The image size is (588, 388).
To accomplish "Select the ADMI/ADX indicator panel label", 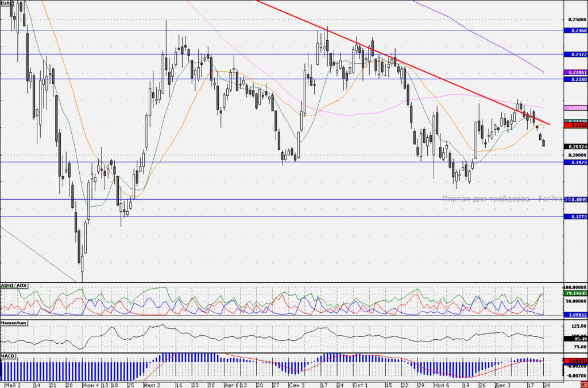I will tap(14, 286).
